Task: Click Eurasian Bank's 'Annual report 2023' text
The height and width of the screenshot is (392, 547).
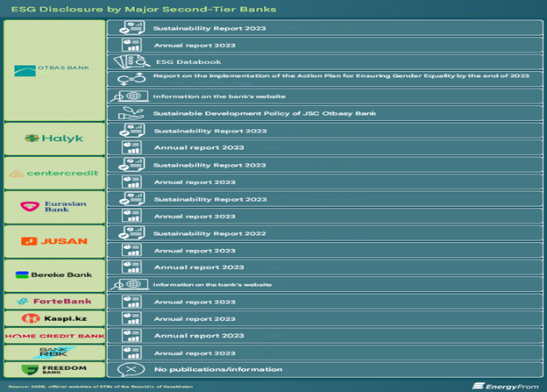Action: point(195,217)
